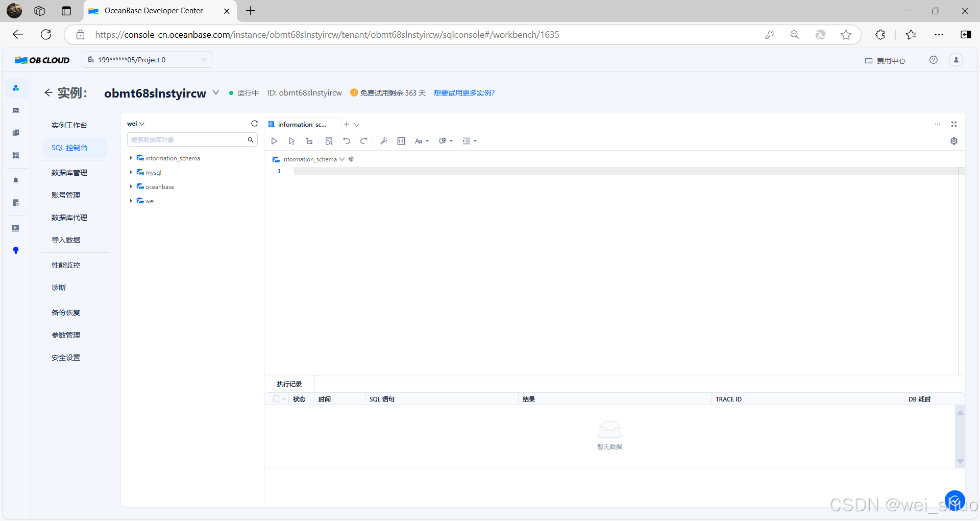Click the execution records vertical scrollbar

coord(960,437)
